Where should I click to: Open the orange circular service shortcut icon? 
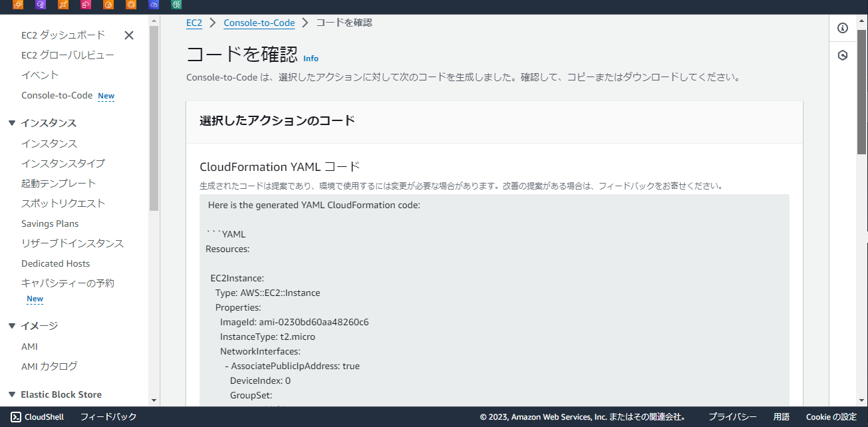point(130,5)
